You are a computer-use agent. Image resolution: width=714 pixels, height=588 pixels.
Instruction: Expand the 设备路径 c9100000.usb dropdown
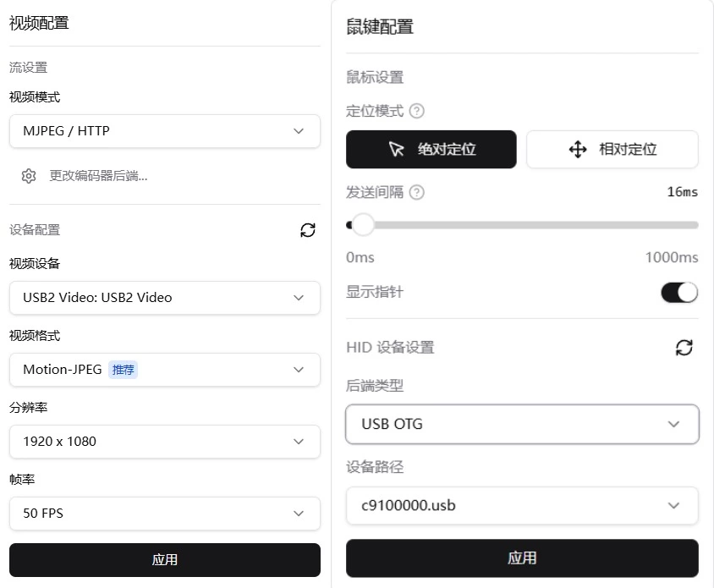point(522,506)
